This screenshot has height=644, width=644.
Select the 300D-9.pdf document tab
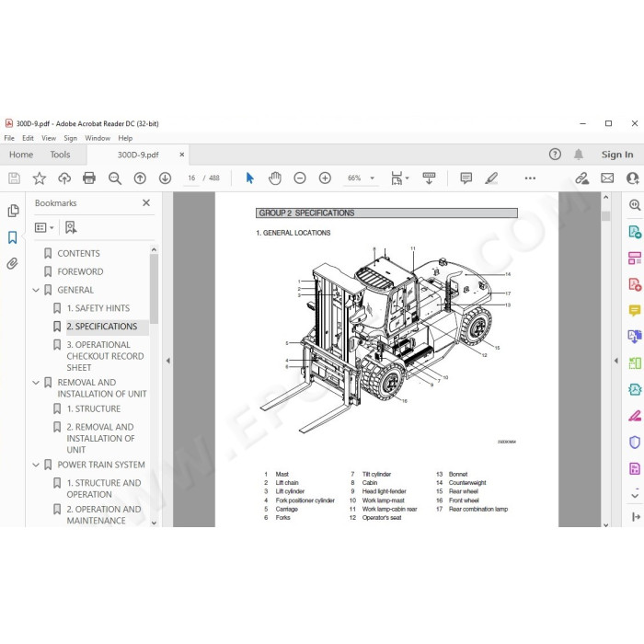click(138, 155)
